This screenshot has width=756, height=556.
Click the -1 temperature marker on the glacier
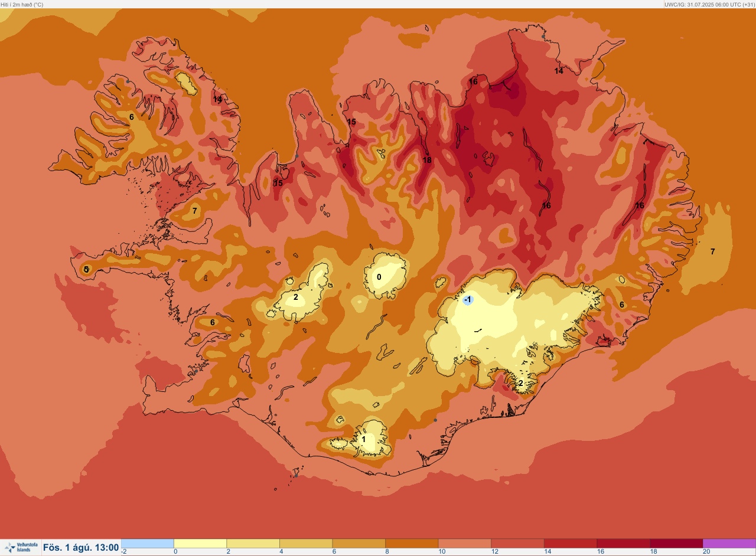click(468, 300)
